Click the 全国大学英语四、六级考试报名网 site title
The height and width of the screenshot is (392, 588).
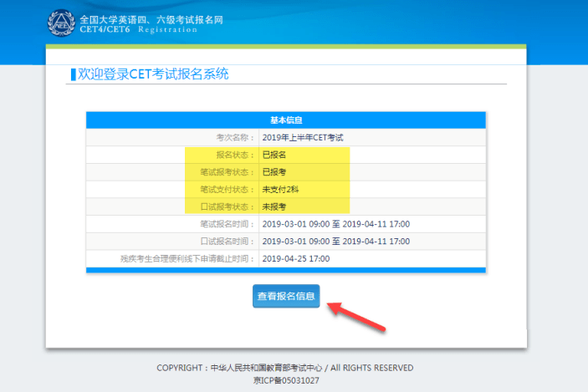(151, 19)
